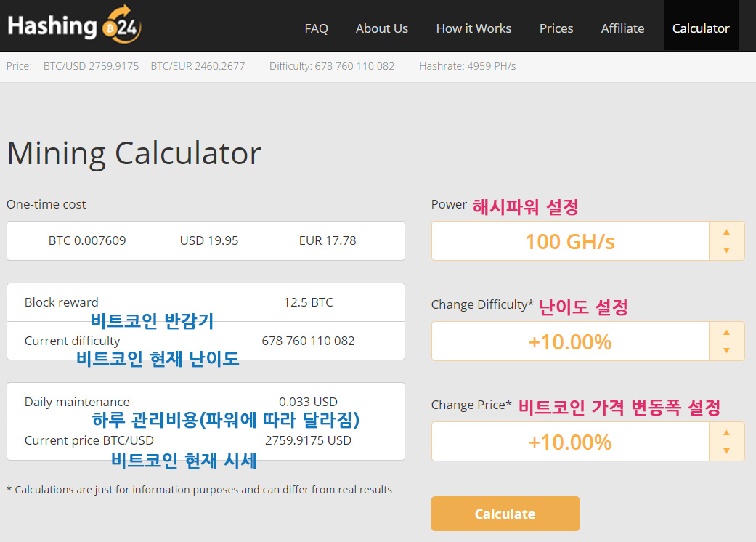Viewport: 756px width, 542px height.
Task: Select the Calculator tab
Action: tap(700, 28)
